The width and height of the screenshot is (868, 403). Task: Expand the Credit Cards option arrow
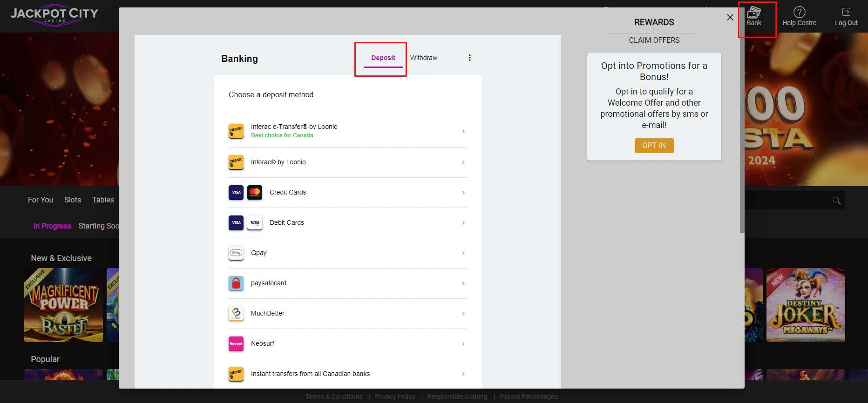point(463,193)
